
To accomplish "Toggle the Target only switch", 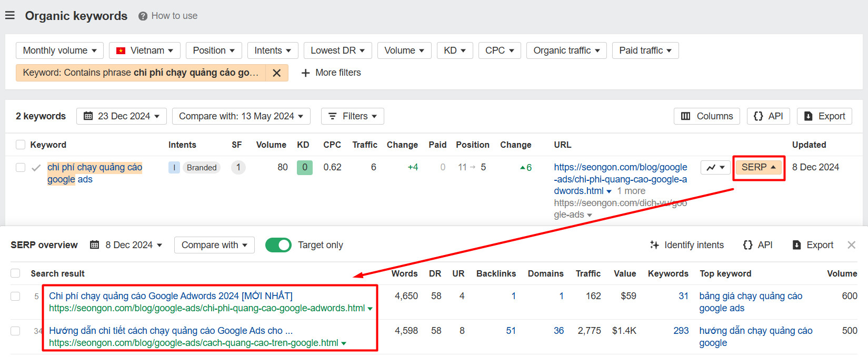I will coord(278,245).
